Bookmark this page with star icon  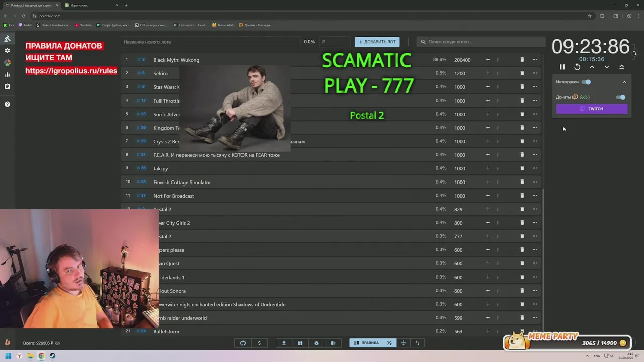click(590, 16)
